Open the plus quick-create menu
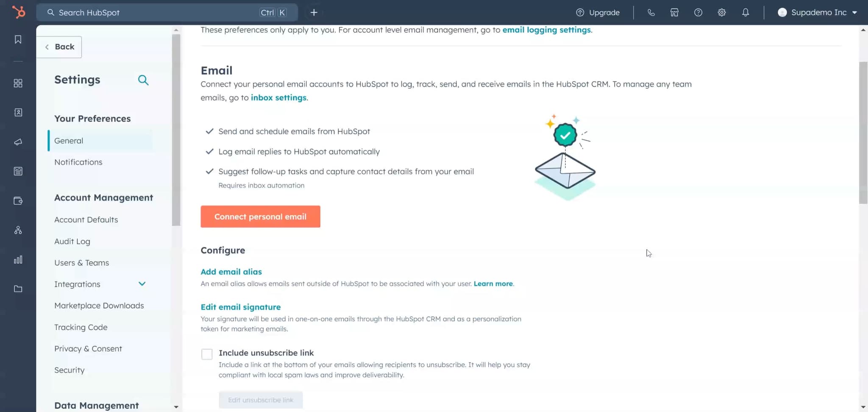Screen dimensions: 868x412 314,12
